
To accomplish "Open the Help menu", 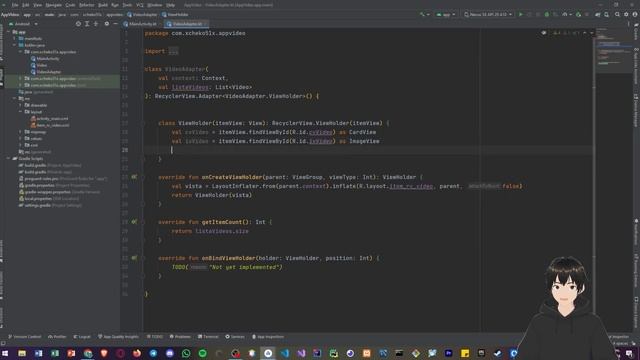I will (171, 5).
